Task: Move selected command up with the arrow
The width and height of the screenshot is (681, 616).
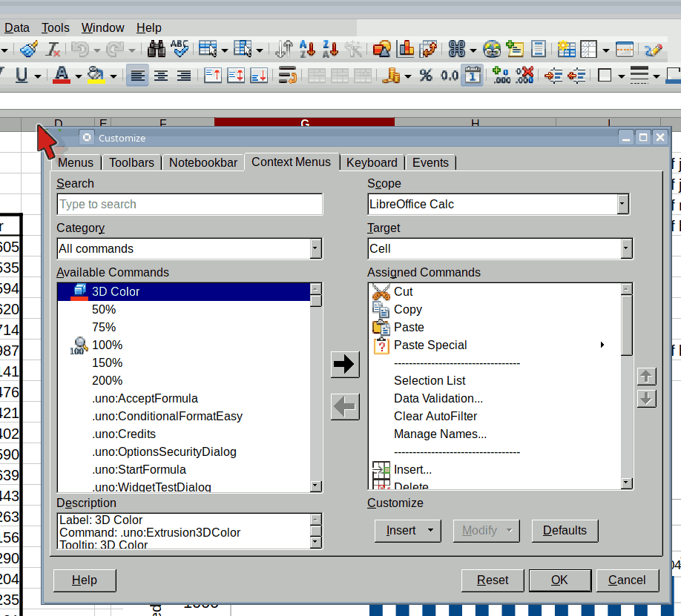Action: 646,377
